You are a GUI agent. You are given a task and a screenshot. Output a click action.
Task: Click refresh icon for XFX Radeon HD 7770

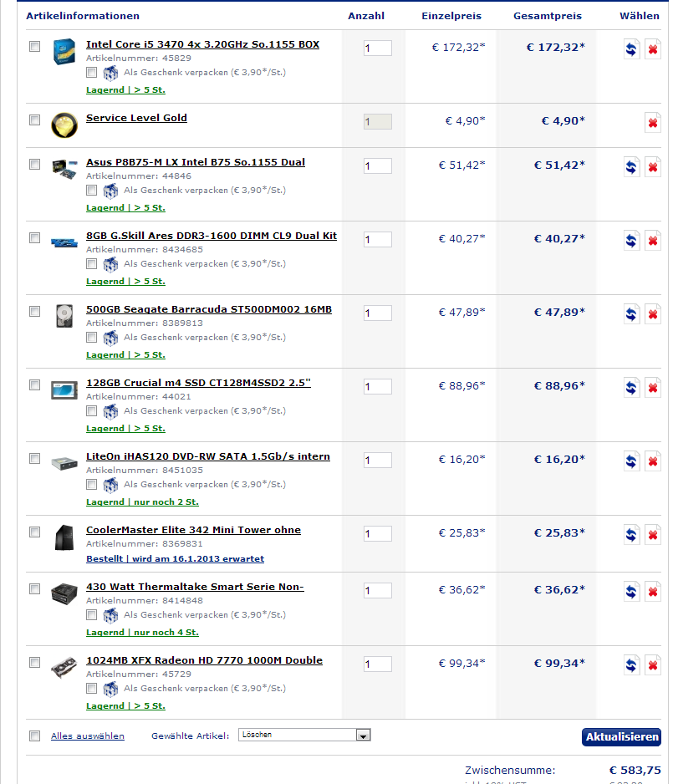[x=631, y=665]
